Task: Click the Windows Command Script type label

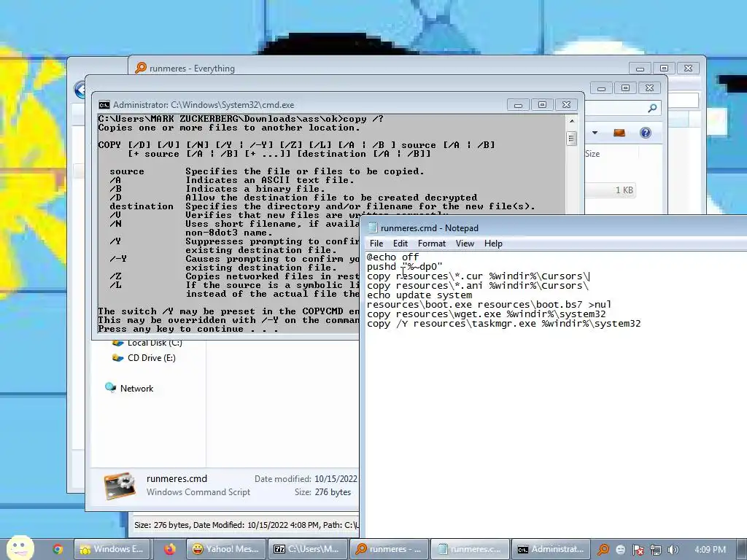Action: 198,492
